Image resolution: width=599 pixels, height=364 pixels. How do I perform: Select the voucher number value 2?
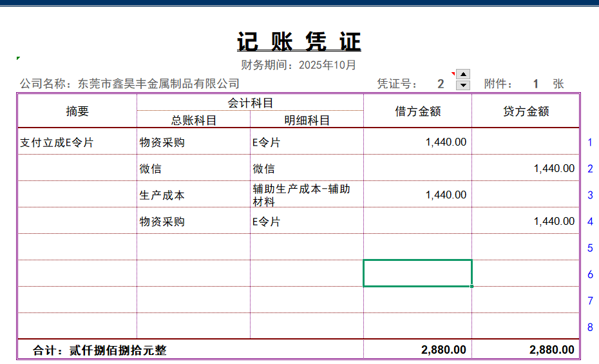click(x=441, y=84)
